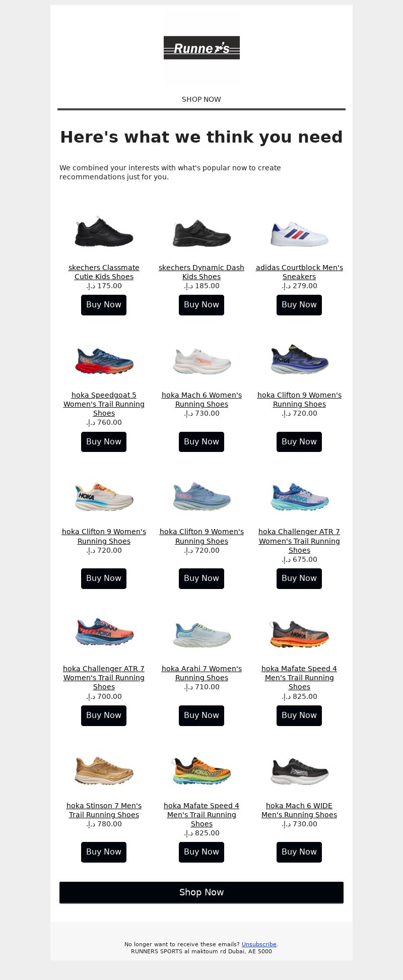403x980 pixels.
Task: Open the hoka Mach 6 Women's Running Shoes link
Action: tap(201, 400)
